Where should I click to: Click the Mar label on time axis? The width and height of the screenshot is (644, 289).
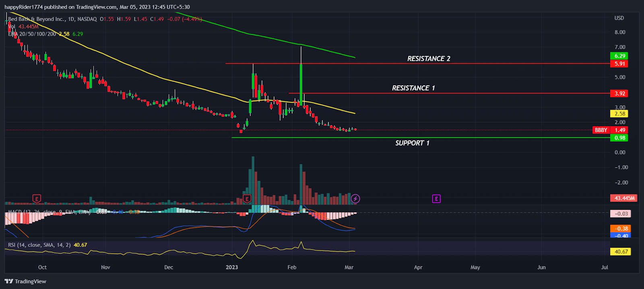pyautogui.click(x=349, y=267)
